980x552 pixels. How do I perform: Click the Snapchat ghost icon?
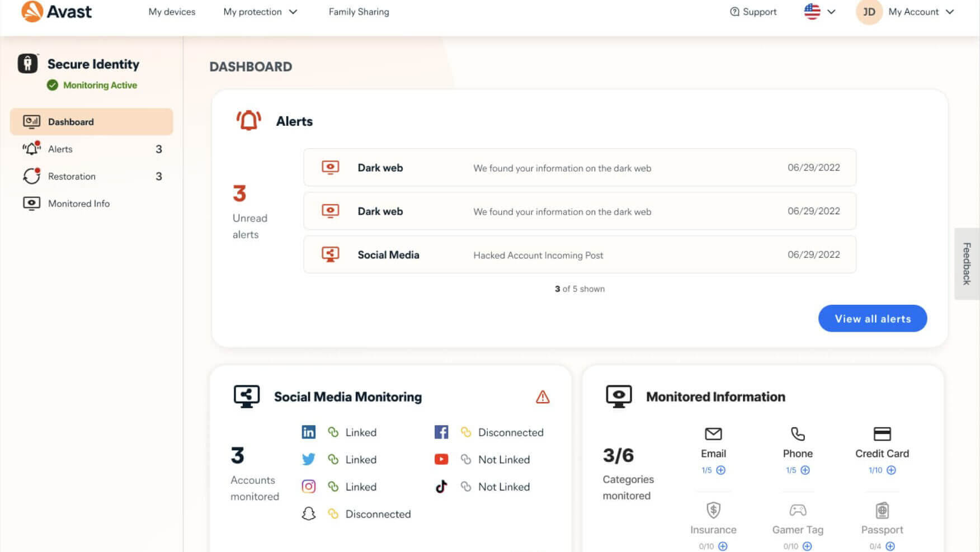tap(309, 513)
